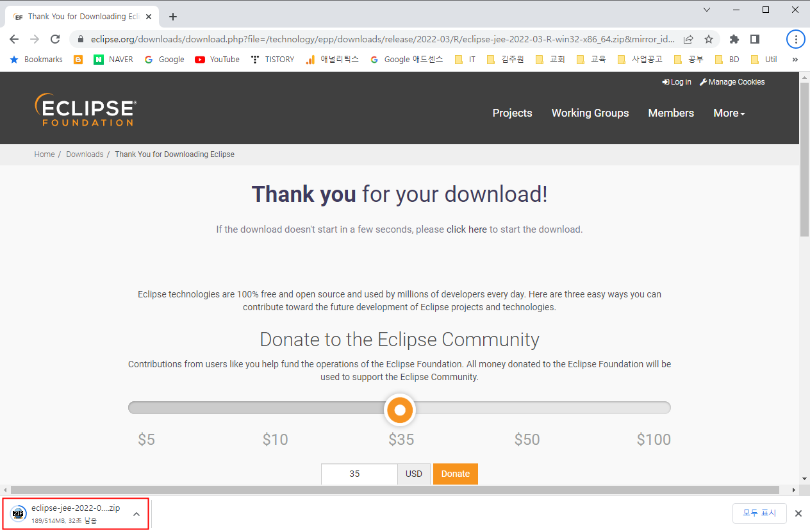Open the Google 애드센스 bookmark
The height and width of the screenshot is (532, 810).
[x=407, y=59]
